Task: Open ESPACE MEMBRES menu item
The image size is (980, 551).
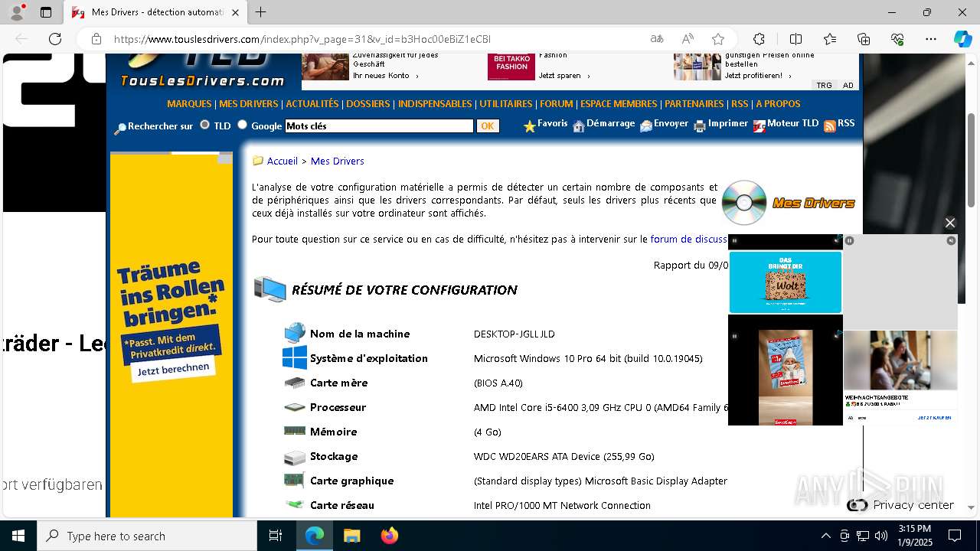Action: (619, 104)
